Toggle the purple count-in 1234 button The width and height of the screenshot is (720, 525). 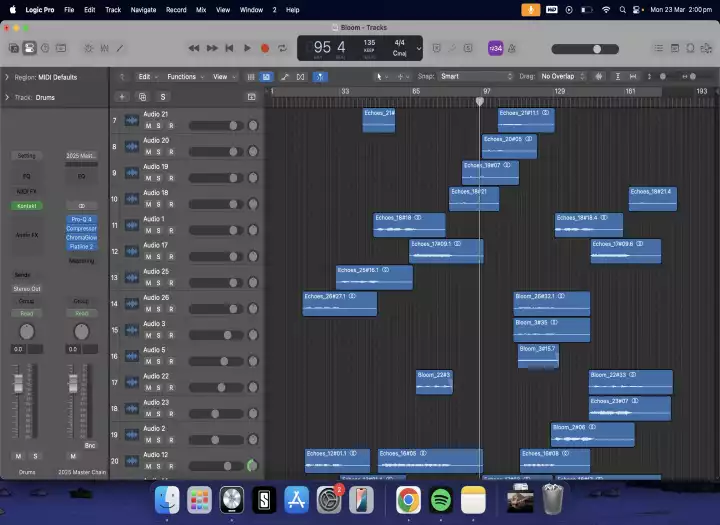(x=495, y=48)
